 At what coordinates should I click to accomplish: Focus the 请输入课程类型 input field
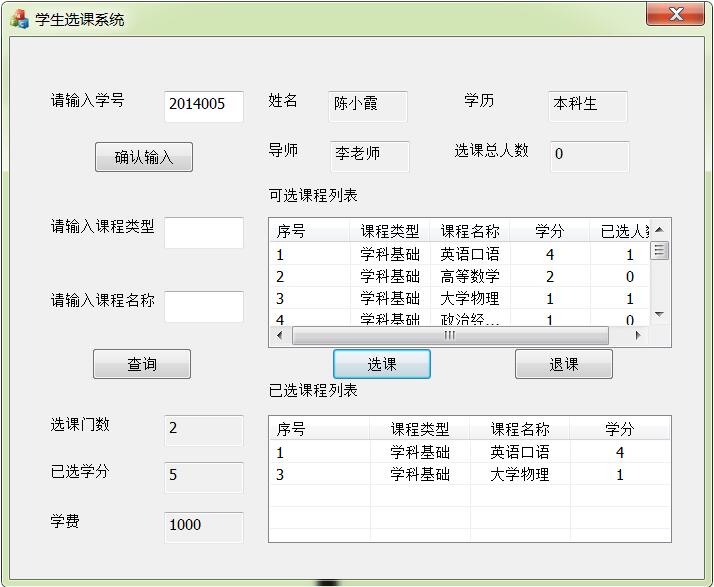(x=204, y=233)
